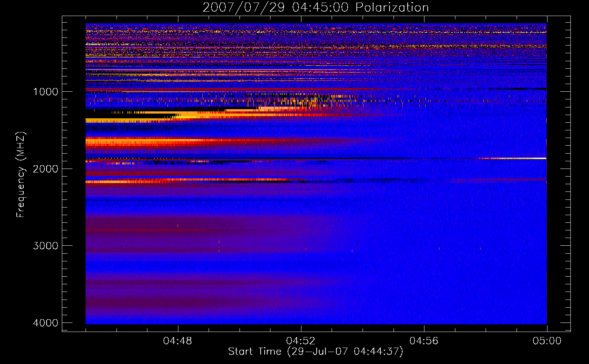This screenshot has width=589, height=364.
Task: Click the 1000 frequency tick label
Action: point(46,91)
